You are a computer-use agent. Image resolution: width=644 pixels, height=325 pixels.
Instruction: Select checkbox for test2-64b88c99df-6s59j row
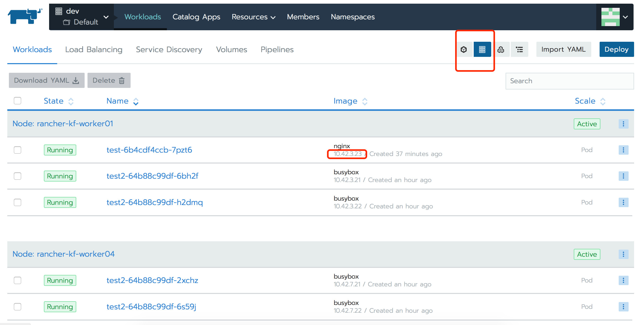17,307
